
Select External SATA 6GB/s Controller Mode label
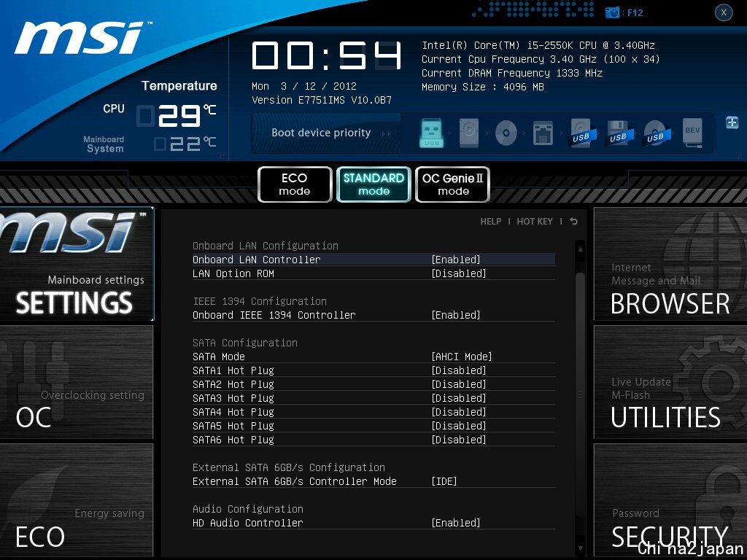point(295,481)
